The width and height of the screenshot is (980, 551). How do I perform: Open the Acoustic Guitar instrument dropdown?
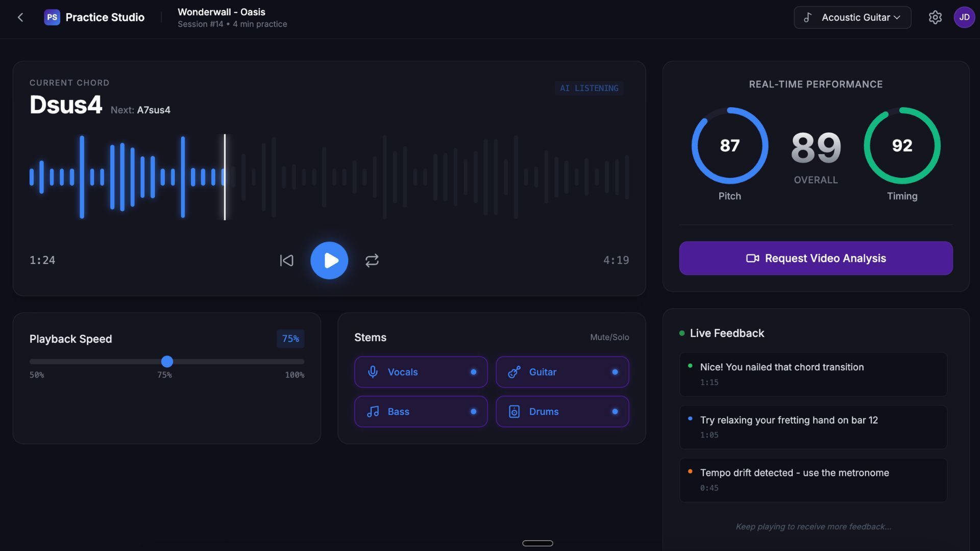click(852, 17)
